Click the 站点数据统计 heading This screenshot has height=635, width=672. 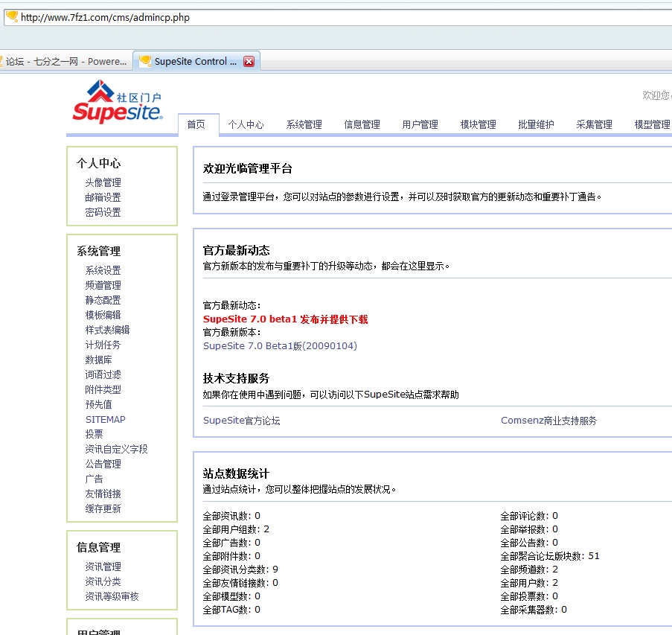click(236, 473)
